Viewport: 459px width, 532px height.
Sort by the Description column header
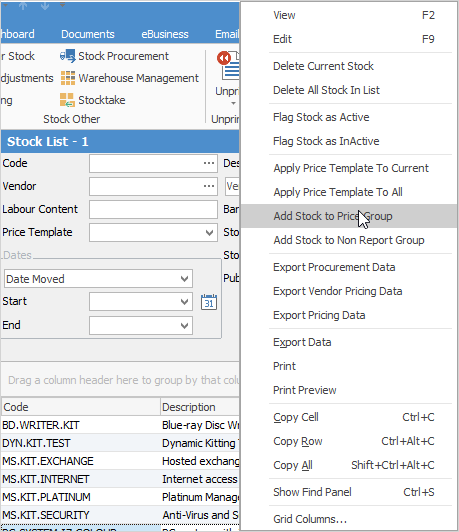tap(200, 407)
